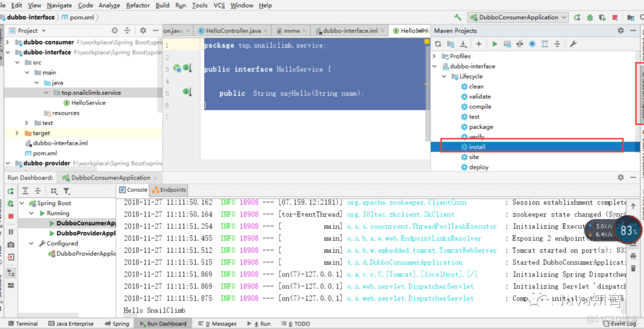
Task: Expand Profiles node in Maven Projects
Action: (435, 56)
